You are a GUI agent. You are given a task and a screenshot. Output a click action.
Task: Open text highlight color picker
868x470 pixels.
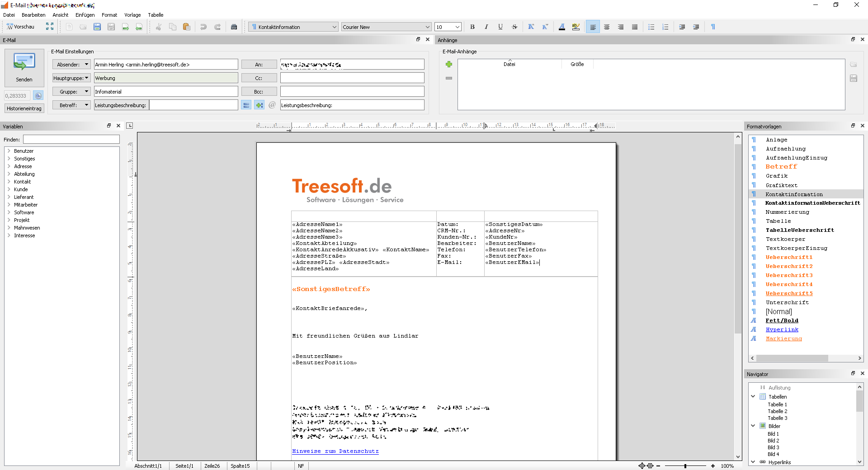click(x=576, y=27)
